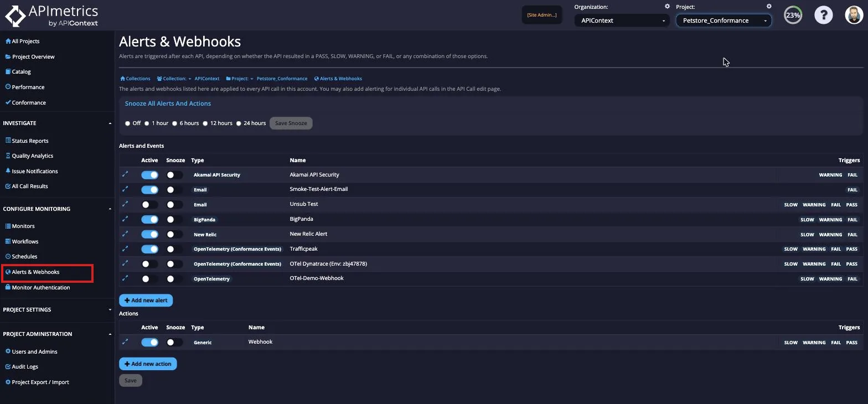Open the user profile avatar
This screenshot has height=404, width=868.
[854, 15]
